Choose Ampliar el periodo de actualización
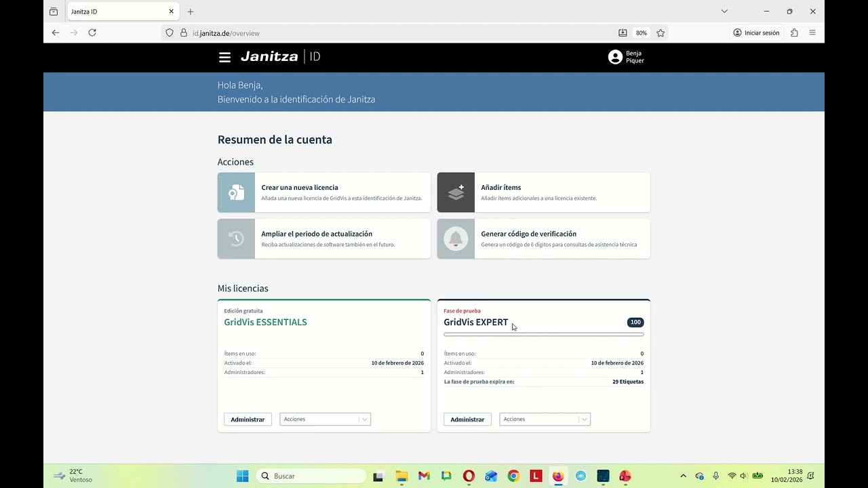Viewport: 868px width, 488px height. click(x=324, y=239)
